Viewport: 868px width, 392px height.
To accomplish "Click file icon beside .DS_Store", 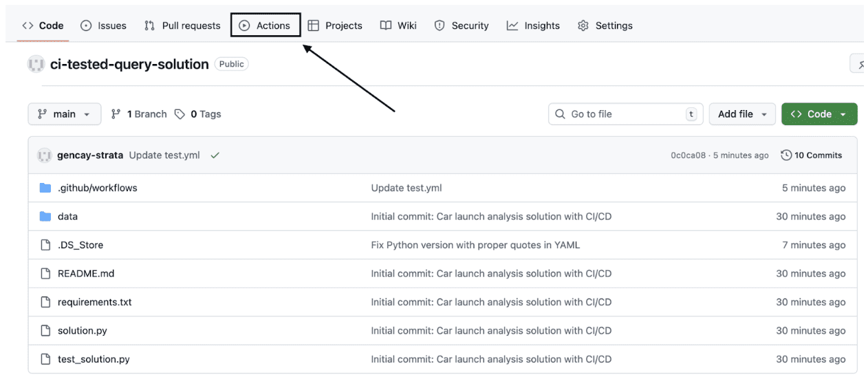I will pos(45,245).
